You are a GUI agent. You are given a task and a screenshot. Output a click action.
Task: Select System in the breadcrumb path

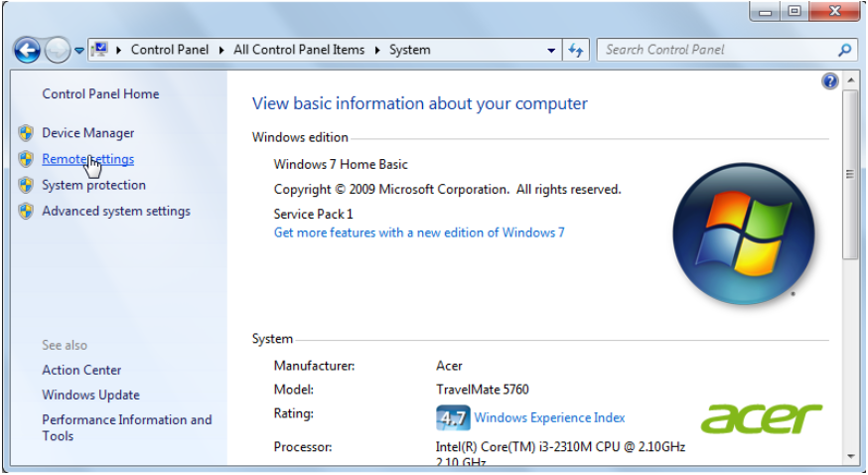pos(409,50)
